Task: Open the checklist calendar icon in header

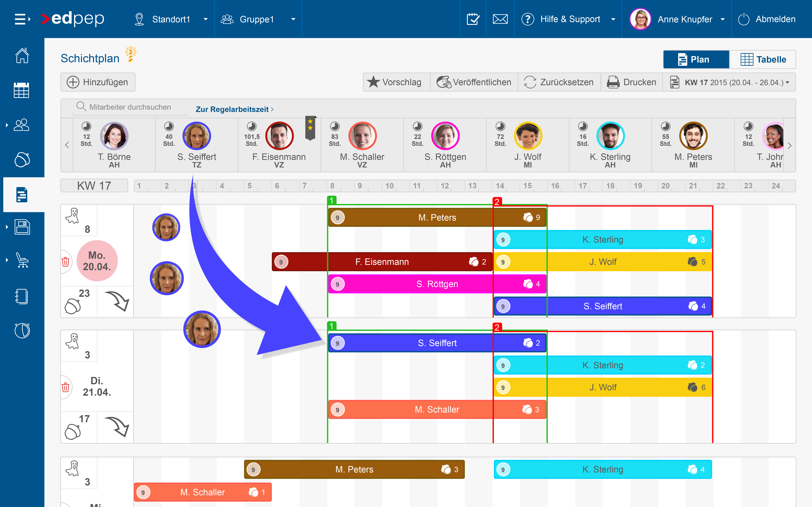Action: click(473, 19)
